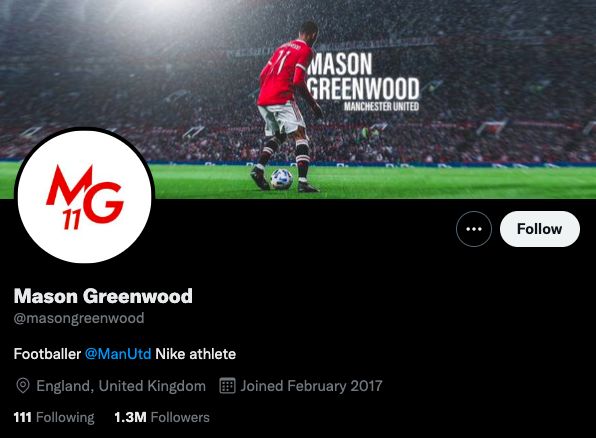Click the MANCHESTER UNITED banner caption

pos(381,106)
